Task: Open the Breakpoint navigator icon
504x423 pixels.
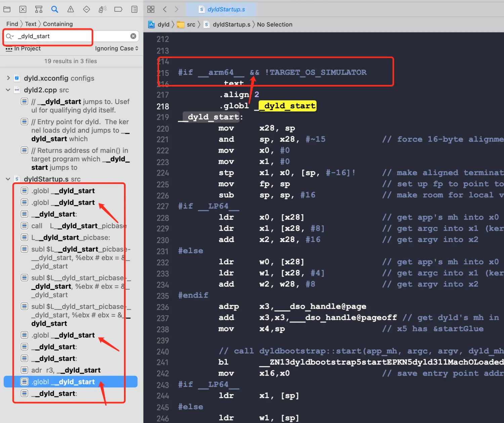Action: tap(118, 9)
